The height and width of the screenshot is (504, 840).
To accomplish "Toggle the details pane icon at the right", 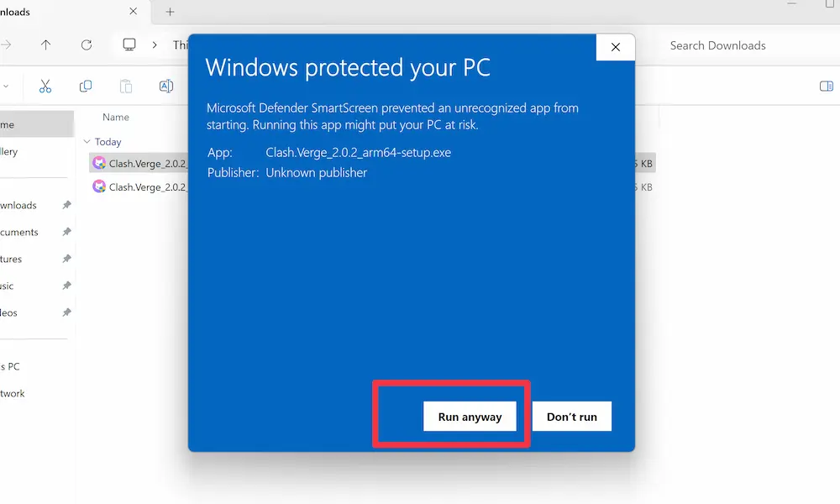I will coord(826,87).
